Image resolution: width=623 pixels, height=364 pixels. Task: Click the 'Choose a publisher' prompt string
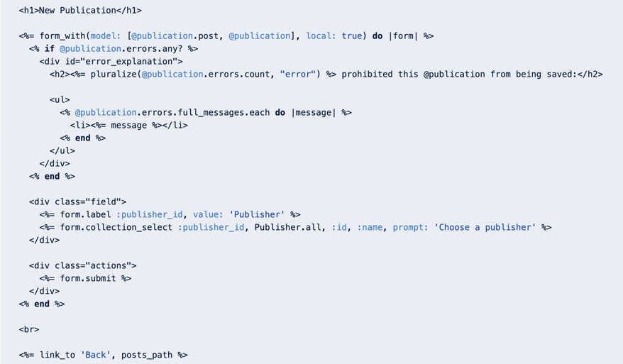(x=485, y=227)
